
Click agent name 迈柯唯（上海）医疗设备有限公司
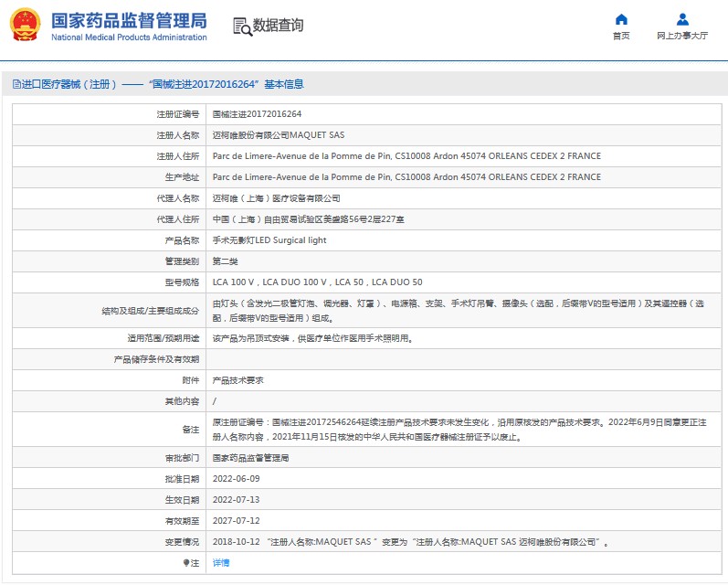[x=276, y=198]
